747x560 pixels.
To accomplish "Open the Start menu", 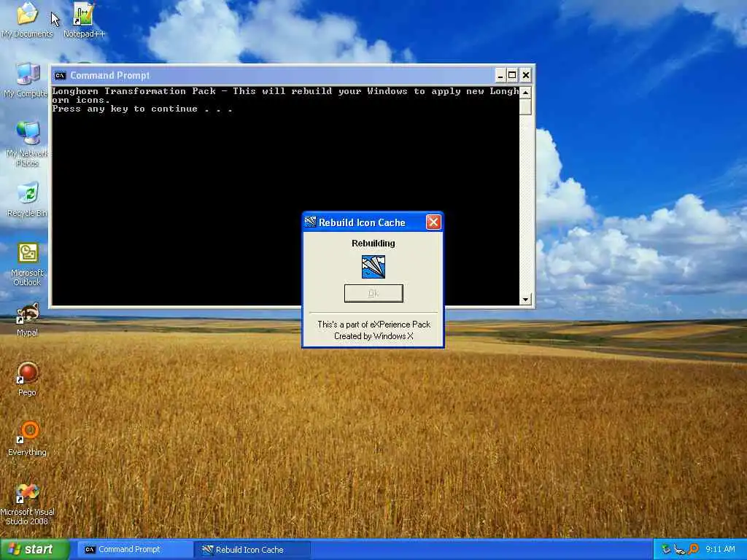I will [35, 550].
